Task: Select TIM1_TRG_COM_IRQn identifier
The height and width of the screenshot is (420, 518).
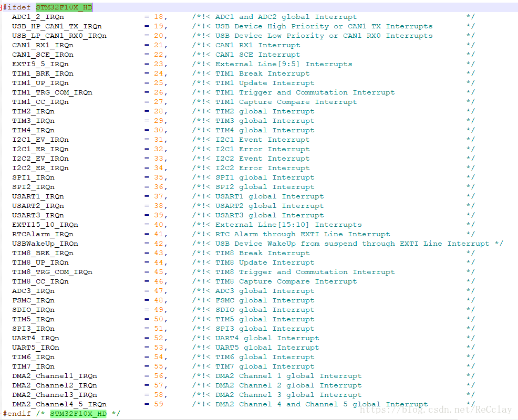Action: (x=52, y=92)
